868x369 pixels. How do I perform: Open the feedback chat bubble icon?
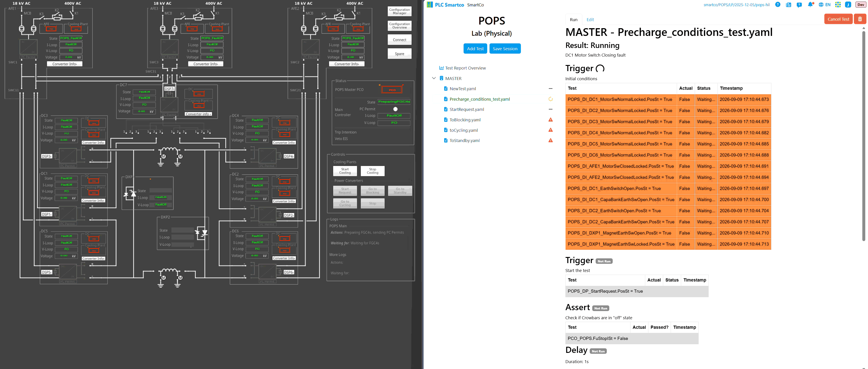click(799, 5)
